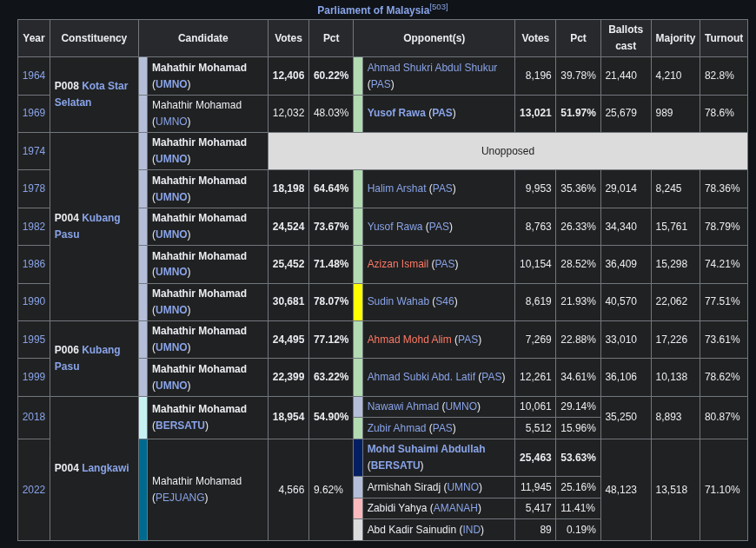Open the red Ahmad Mohd Alim link
Image resolution: width=756 pixels, height=548 pixels.
(x=409, y=340)
